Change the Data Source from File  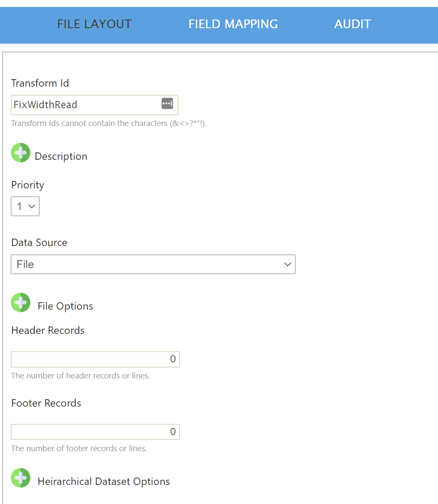(x=153, y=264)
